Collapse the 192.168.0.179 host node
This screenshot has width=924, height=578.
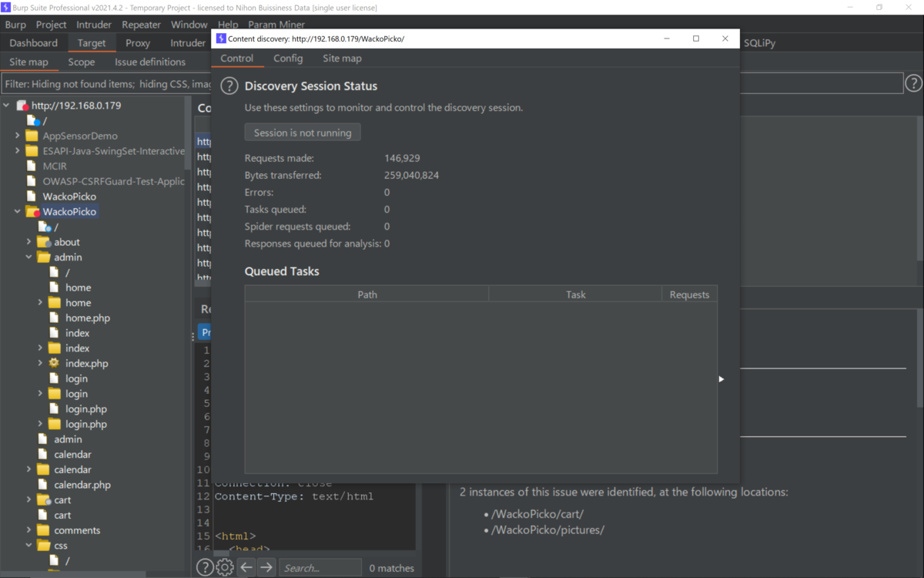(6, 106)
